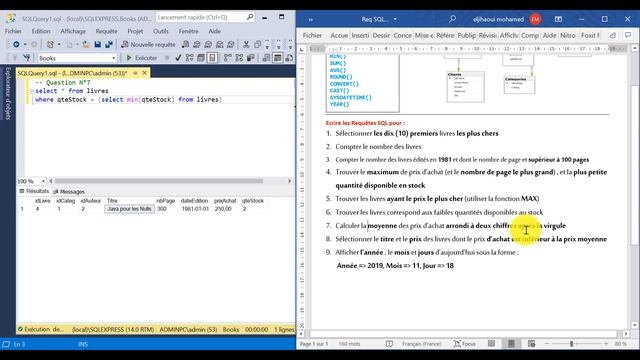Click the ejjhaoui mohamed account avatar
The width and height of the screenshot is (640, 360).
pyautogui.click(x=536, y=19)
